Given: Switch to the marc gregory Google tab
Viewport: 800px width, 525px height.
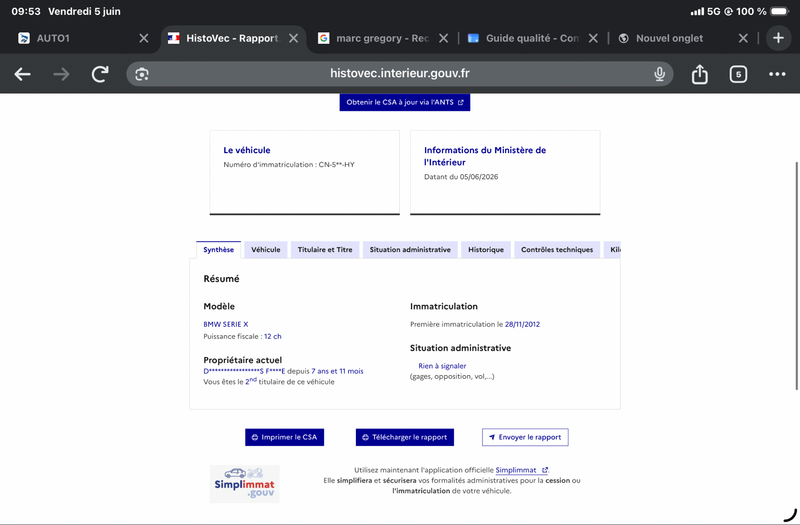Looking at the screenshot, I should (378, 38).
